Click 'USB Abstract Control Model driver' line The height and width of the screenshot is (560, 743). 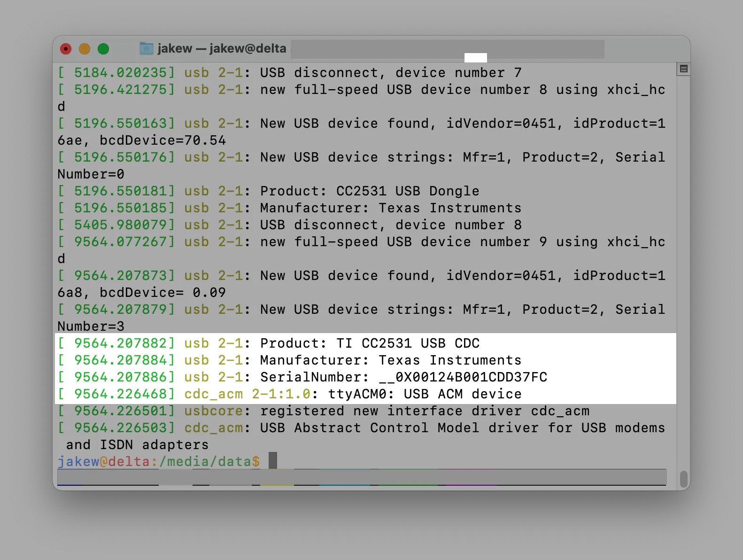(361, 428)
